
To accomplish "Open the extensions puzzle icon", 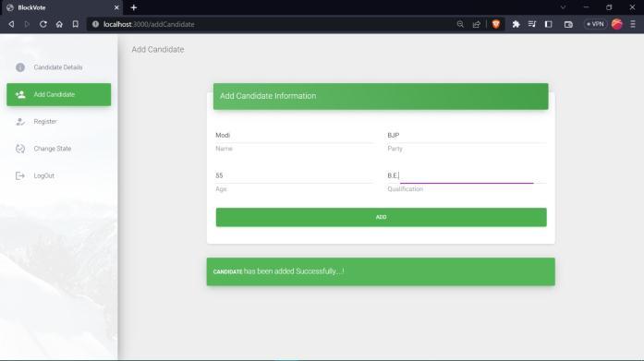I will click(x=516, y=24).
